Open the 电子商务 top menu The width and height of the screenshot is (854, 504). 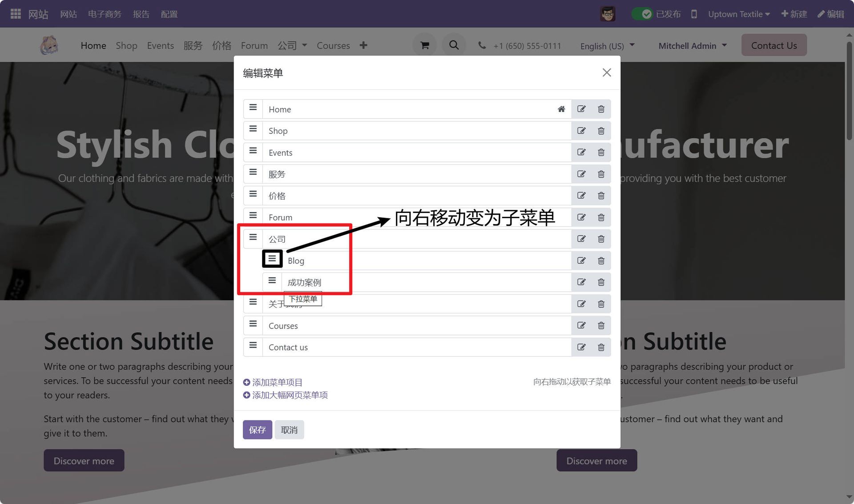[105, 14]
